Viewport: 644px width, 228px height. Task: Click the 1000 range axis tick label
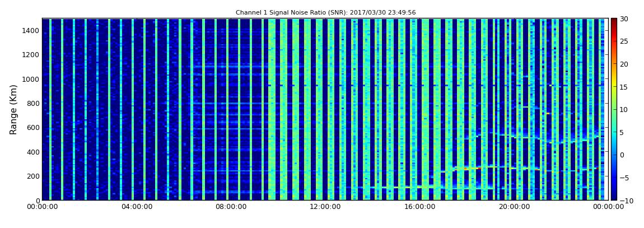click(31, 79)
